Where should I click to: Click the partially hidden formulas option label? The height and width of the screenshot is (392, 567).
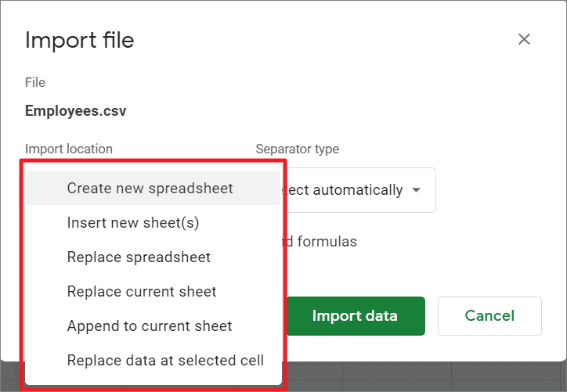coord(321,242)
